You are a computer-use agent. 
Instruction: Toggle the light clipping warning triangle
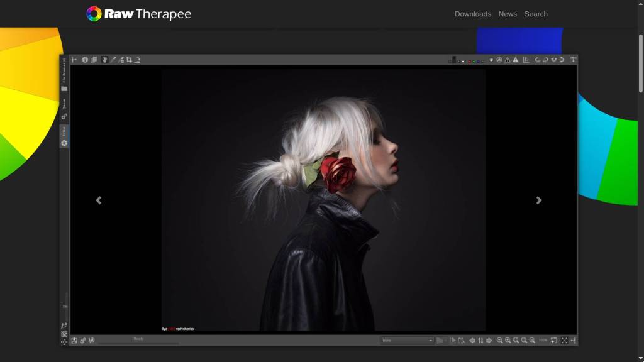pos(516,60)
